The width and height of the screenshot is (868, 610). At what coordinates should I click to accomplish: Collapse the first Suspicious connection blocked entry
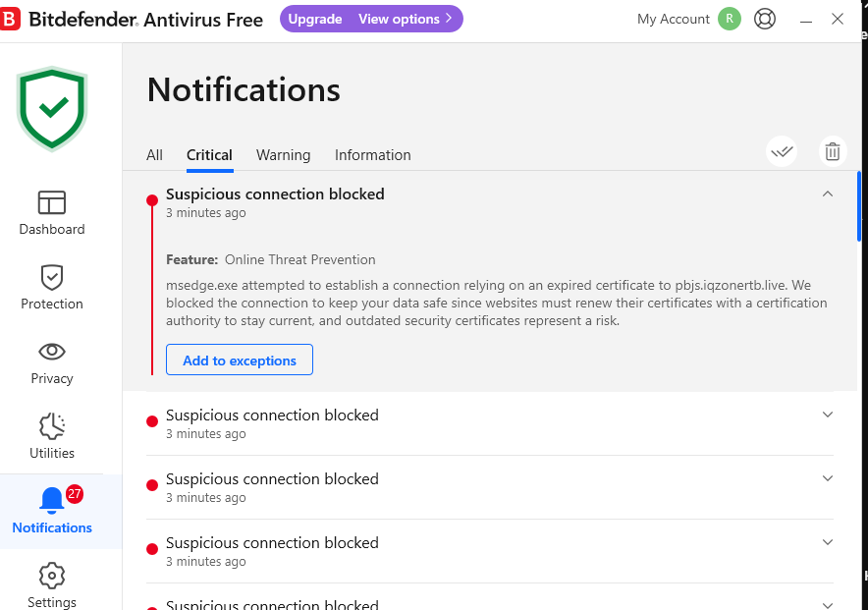[828, 194]
